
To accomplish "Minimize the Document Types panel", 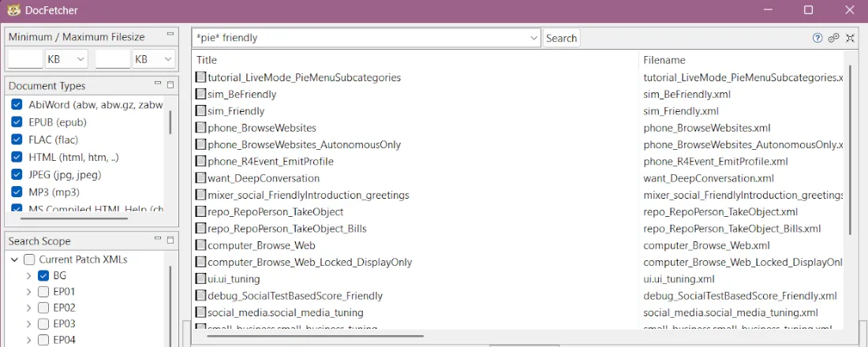I will point(158,84).
